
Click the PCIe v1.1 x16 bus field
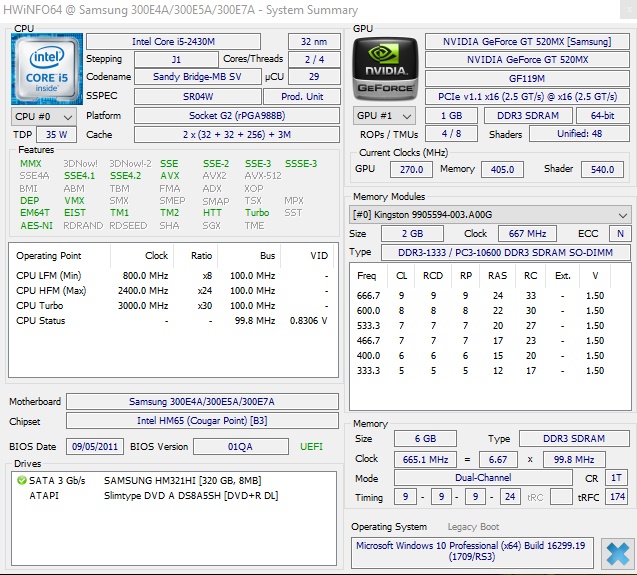click(527, 97)
